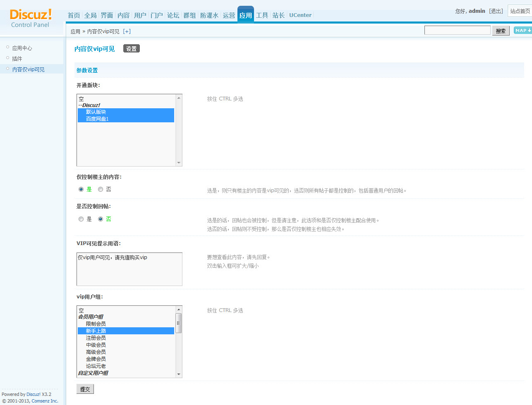The image size is (532, 405).
Task: Click up arrow of 开通版块 list scrollbar
Action: 179,98
